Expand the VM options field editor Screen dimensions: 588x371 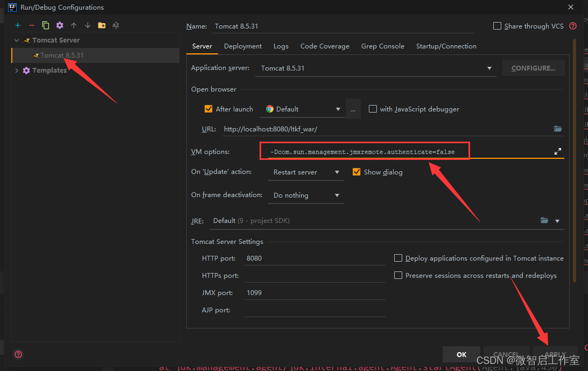[x=558, y=151]
